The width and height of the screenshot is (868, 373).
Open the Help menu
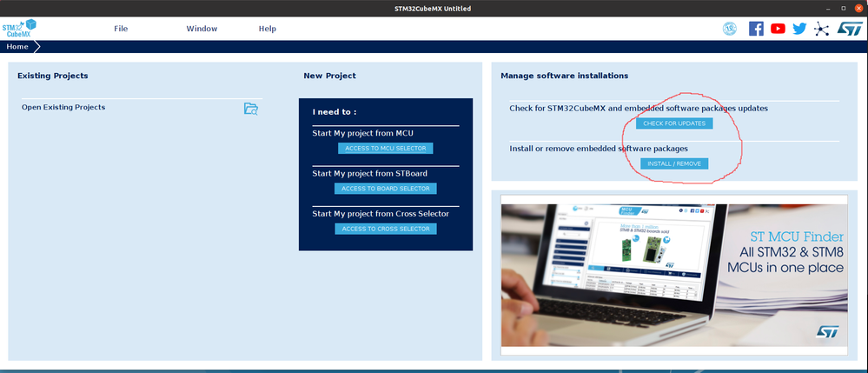tap(268, 29)
